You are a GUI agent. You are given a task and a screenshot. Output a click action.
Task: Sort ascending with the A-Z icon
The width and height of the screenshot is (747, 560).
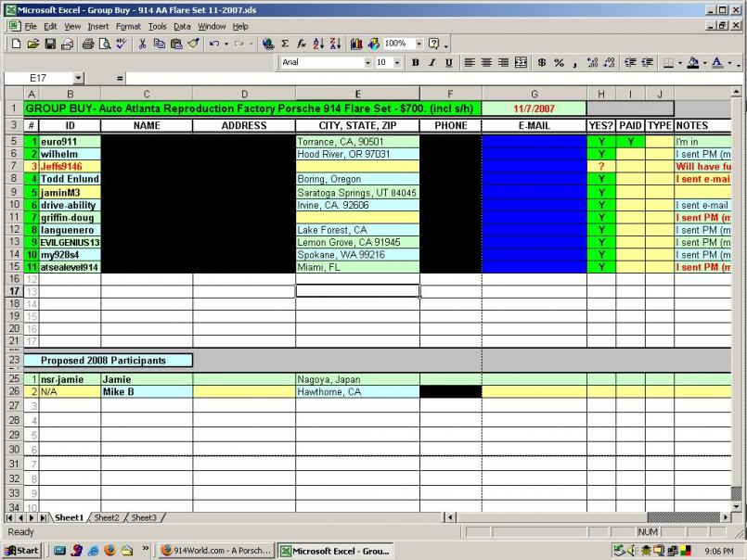pos(317,43)
